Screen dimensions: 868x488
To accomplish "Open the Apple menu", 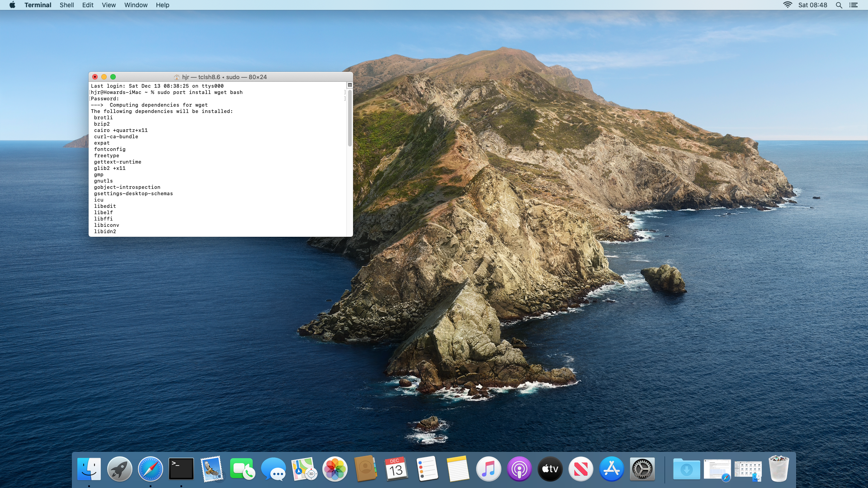I will pyautogui.click(x=12, y=5).
